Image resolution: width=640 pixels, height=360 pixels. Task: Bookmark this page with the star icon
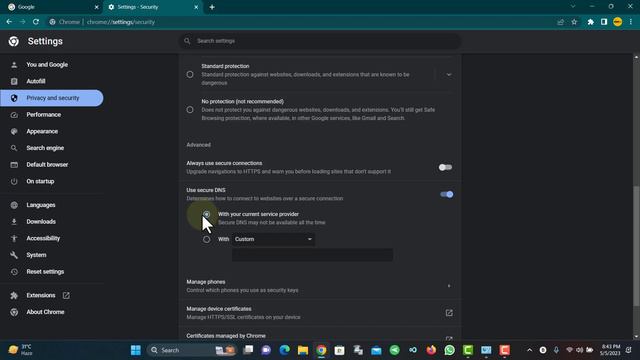[x=574, y=22]
